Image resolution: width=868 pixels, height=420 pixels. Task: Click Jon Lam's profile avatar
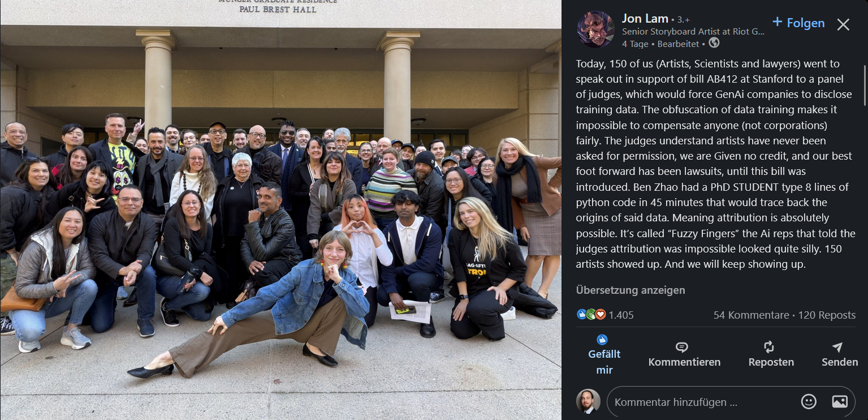point(595,29)
